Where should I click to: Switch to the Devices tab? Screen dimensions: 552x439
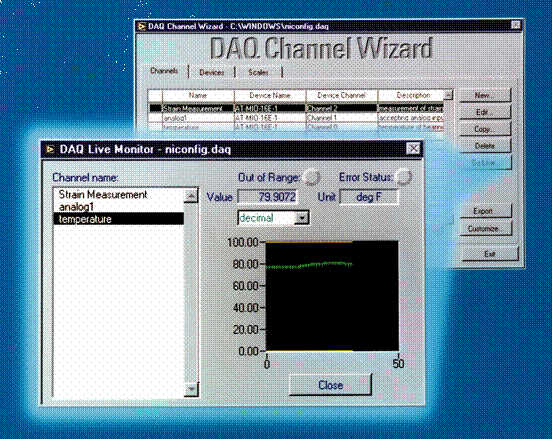212,72
